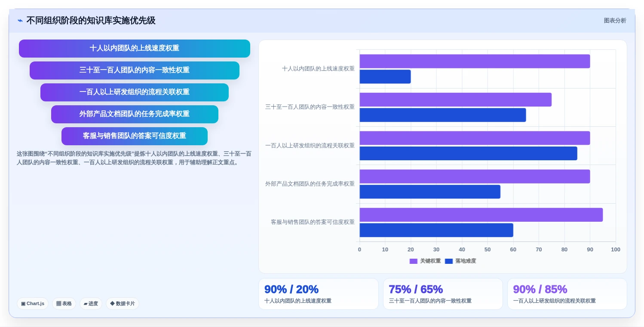This screenshot has width=644, height=327.
Task: Click blue bar for 一百人以上研发组织的流程关联权重
Action: click(469, 153)
